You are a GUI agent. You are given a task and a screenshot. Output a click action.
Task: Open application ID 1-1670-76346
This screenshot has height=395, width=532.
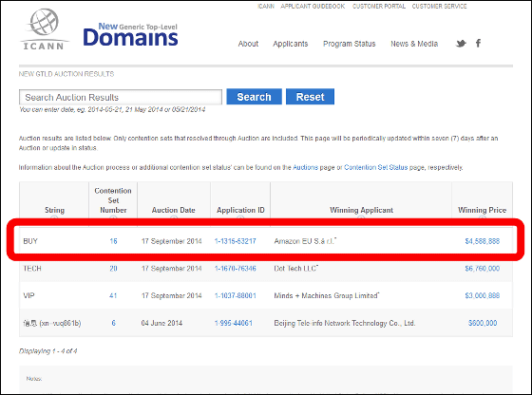(236, 269)
